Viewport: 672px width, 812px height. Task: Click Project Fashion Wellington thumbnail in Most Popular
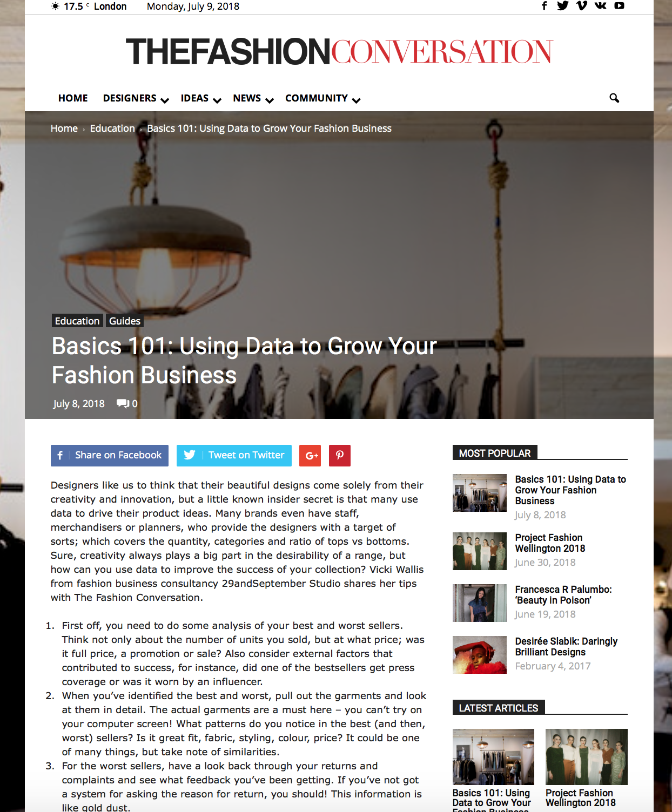click(x=480, y=551)
